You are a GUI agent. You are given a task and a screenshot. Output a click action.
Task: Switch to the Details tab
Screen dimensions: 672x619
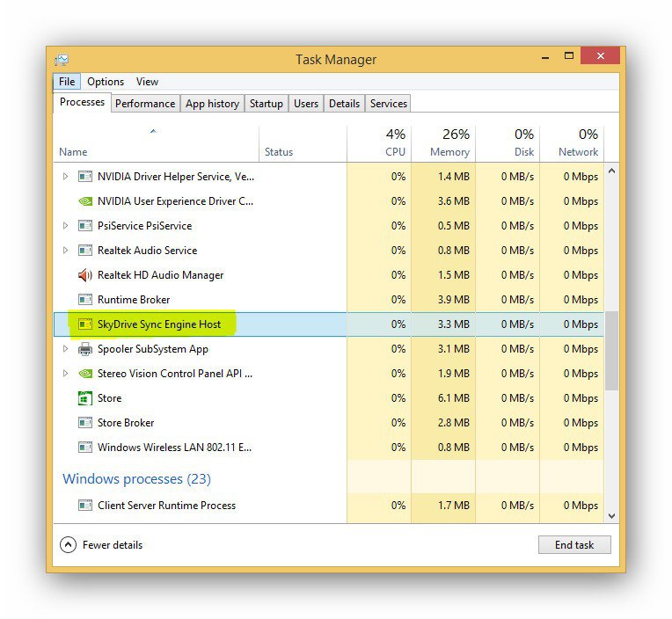pos(344,104)
